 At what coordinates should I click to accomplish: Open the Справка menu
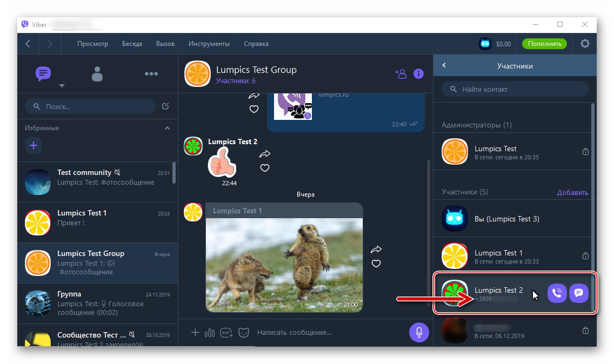256,44
